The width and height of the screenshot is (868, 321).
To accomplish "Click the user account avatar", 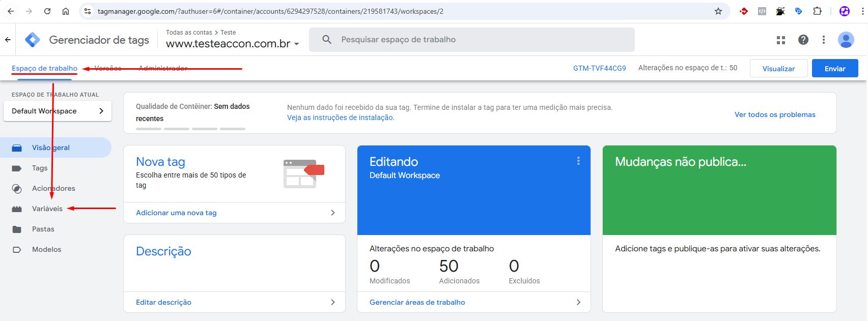I will click(x=846, y=40).
